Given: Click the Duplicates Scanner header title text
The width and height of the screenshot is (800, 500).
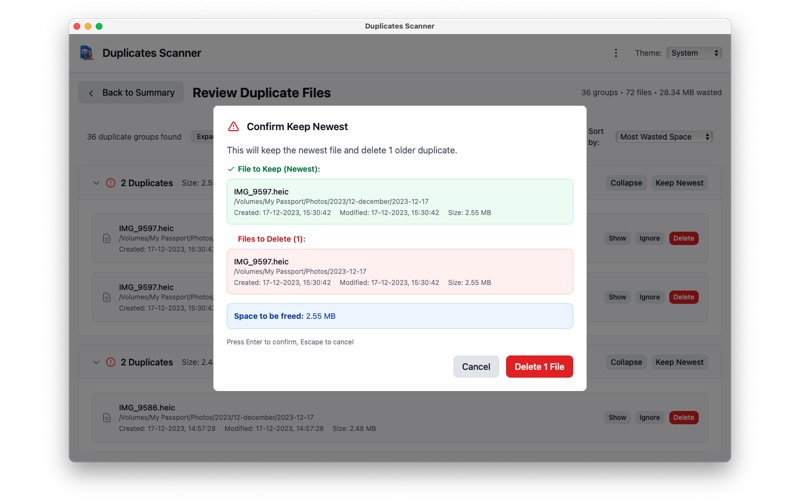Looking at the screenshot, I should pyautogui.click(x=152, y=53).
